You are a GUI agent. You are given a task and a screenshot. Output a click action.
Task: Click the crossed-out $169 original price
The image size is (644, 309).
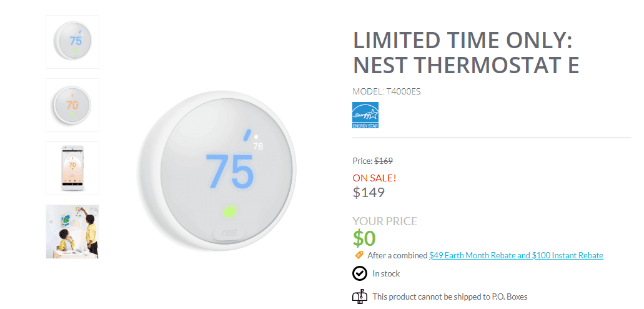coord(383,161)
